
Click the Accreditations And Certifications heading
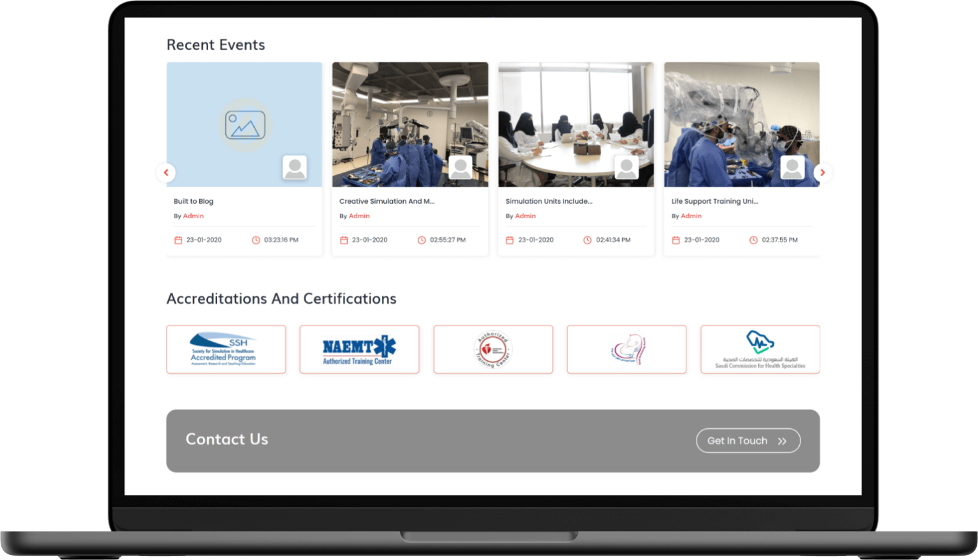281,298
